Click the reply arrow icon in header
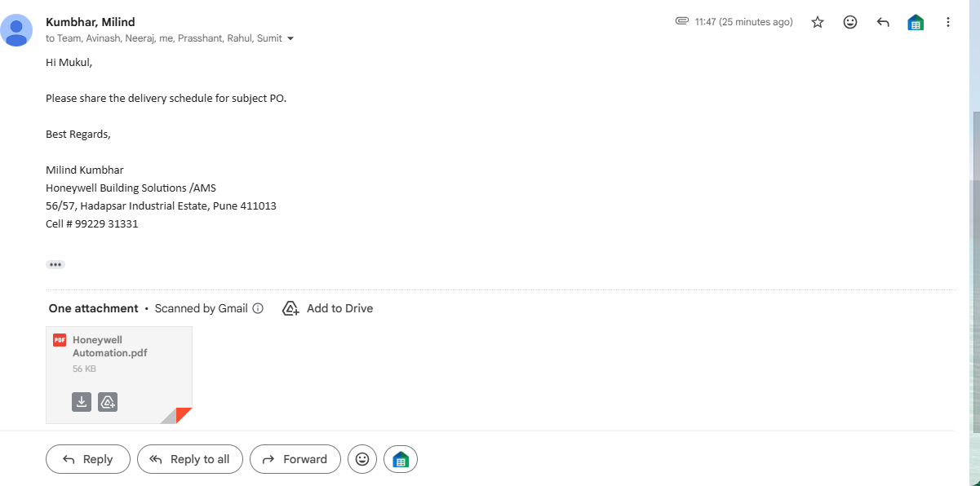The image size is (980, 486). tap(883, 23)
